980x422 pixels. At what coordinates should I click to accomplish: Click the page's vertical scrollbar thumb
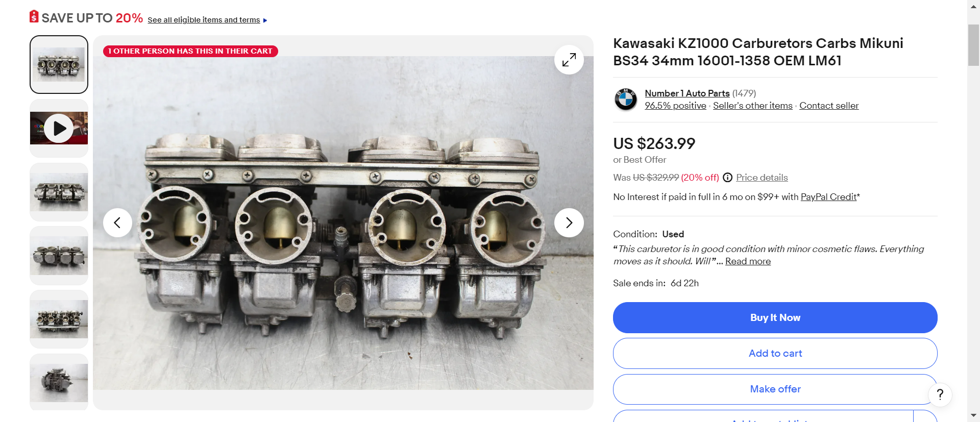click(973, 45)
